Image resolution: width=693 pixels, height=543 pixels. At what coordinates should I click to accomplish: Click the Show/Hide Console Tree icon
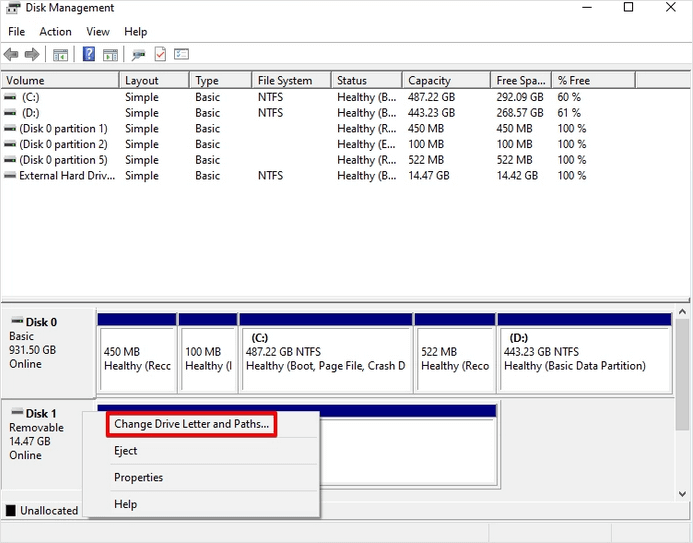point(61,54)
